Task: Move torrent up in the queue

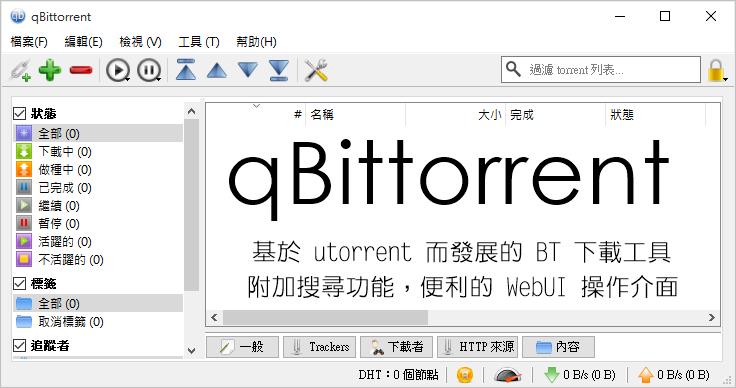Action: (216, 70)
